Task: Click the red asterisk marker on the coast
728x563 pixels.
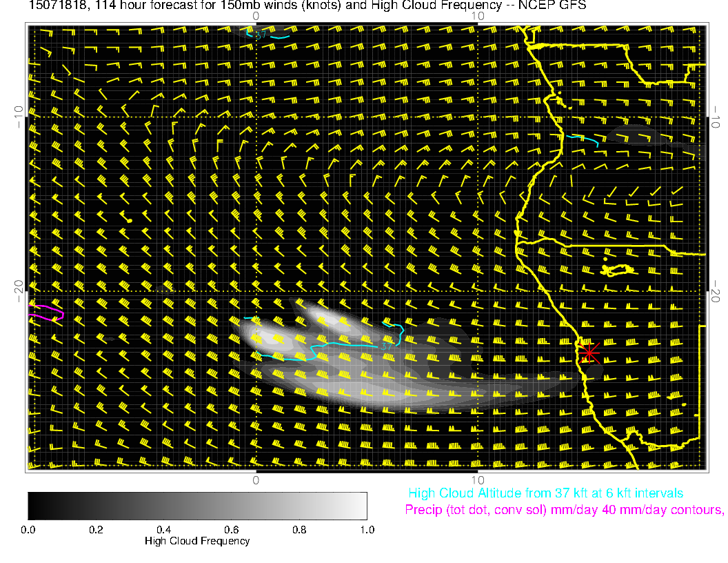Action: pyautogui.click(x=588, y=352)
